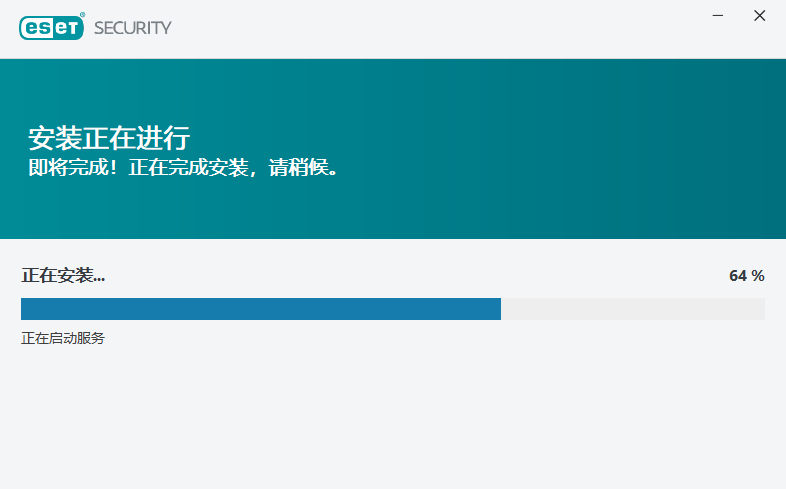786x489 pixels.
Task: Click the letter 'e' in the ESET logo
Action: (x=32, y=28)
